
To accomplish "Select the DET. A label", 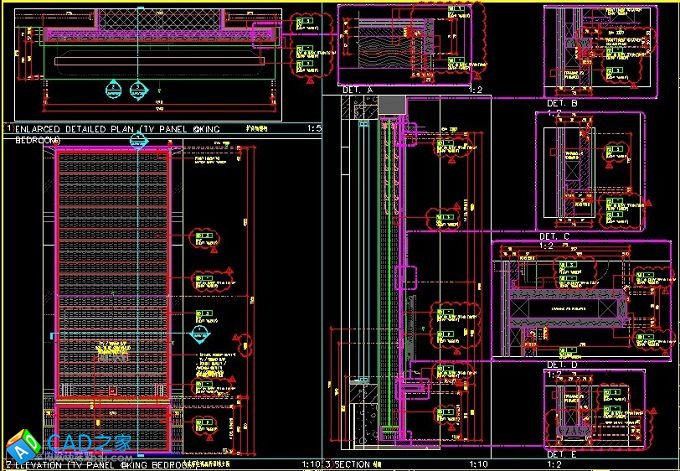I will click(357, 89).
